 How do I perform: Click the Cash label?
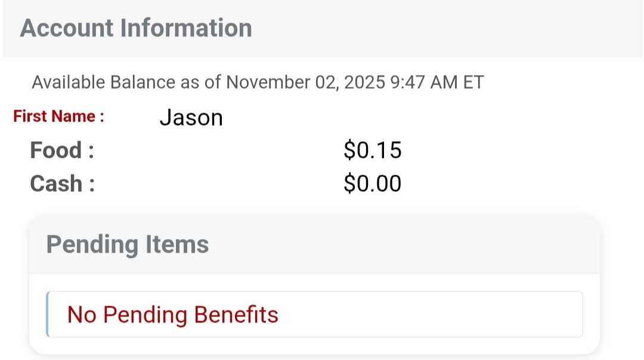coord(62,184)
